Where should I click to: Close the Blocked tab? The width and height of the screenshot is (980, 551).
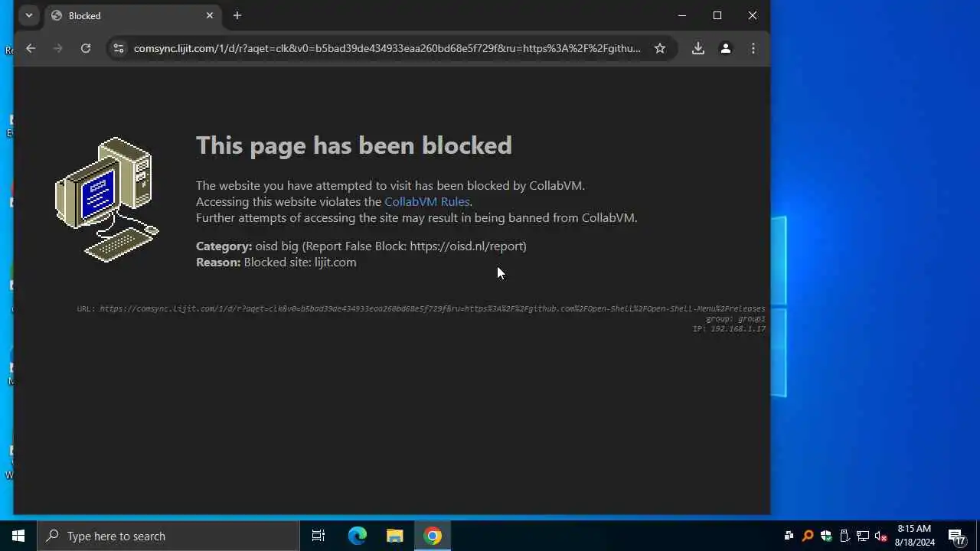[210, 15]
